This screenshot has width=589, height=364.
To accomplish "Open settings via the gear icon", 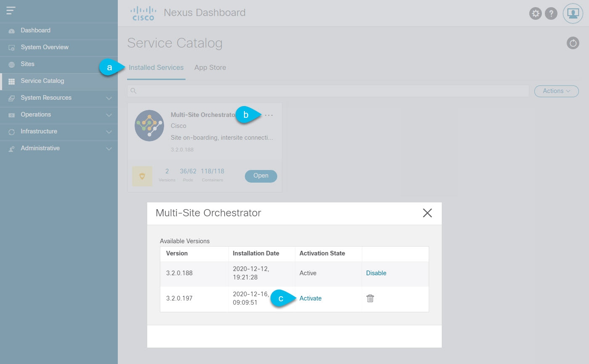I will (535, 13).
